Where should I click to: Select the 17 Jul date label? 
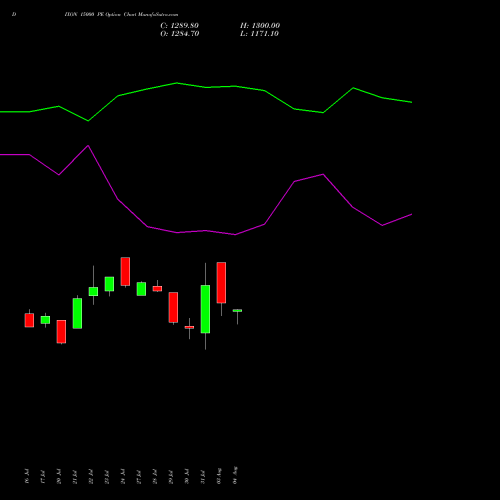(x=43, y=477)
